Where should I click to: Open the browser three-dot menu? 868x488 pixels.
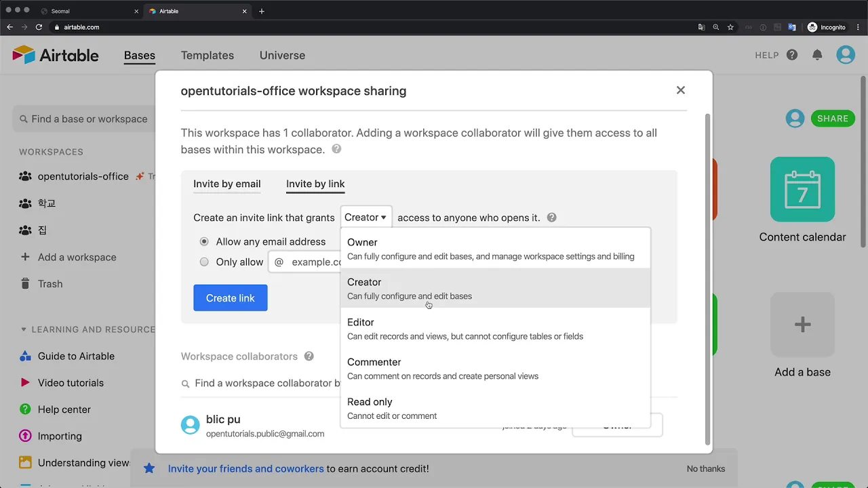(x=858, y=27)
